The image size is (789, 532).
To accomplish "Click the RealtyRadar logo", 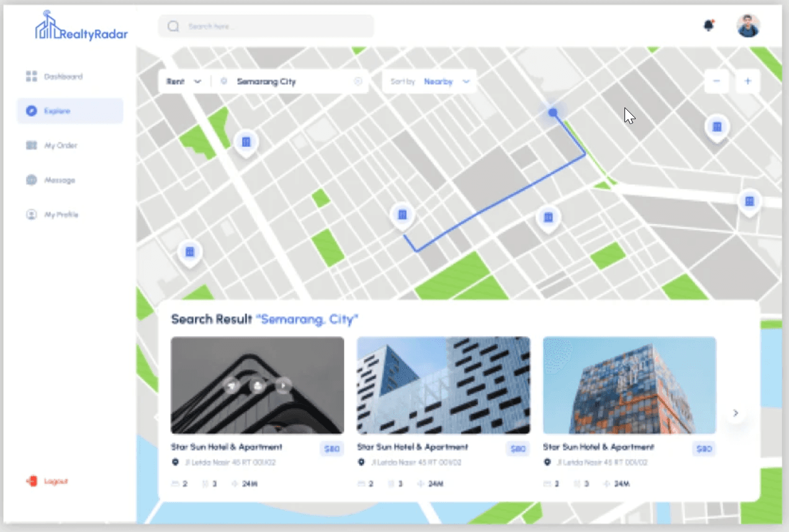I will tap(81, 26).
